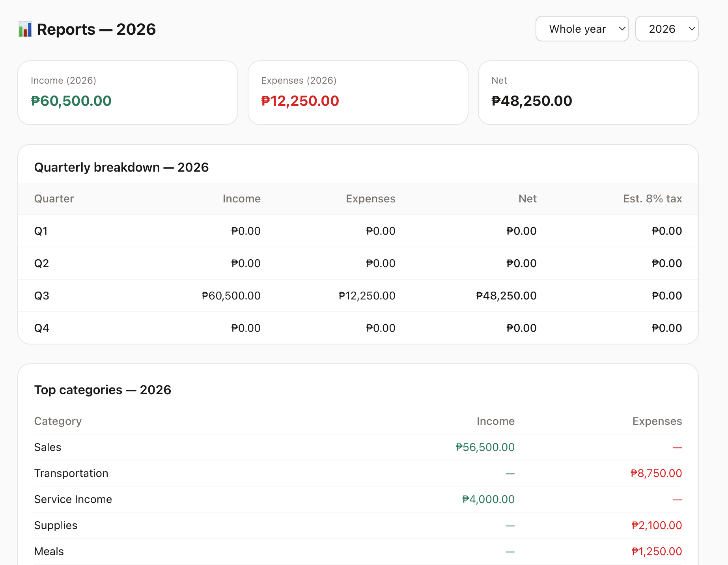Click the ₱48,250.00 net total card value
This screenshot has width=728, height=565.
[x=532, y=101]
